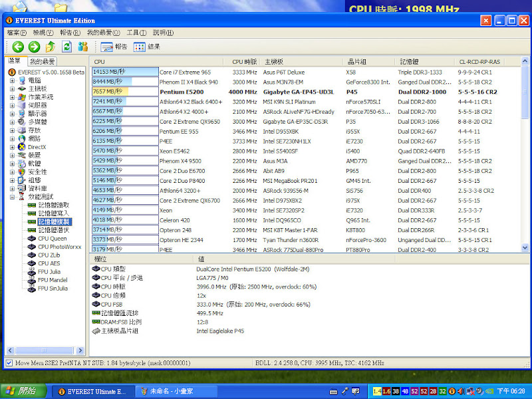This screenshot has height=399, width=532.
Task: Click the green Forward arrow toolbar icon
Action: pos(34,47)
